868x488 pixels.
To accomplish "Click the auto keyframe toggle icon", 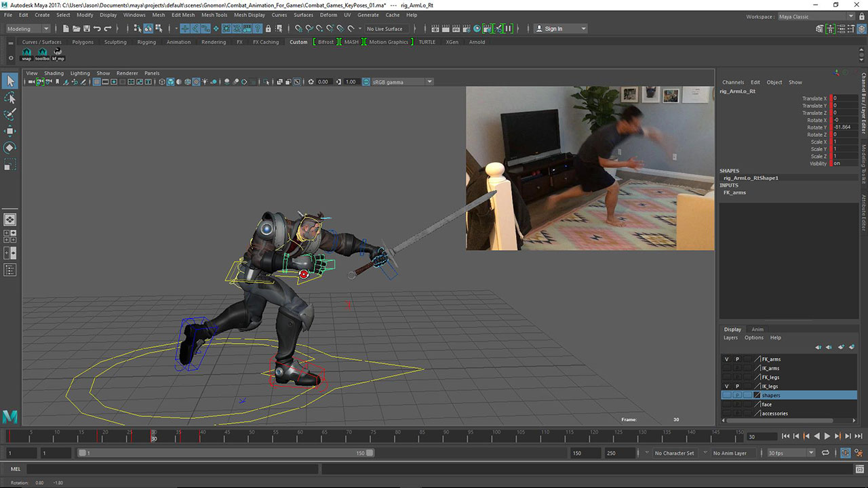I will pos(846,453).
